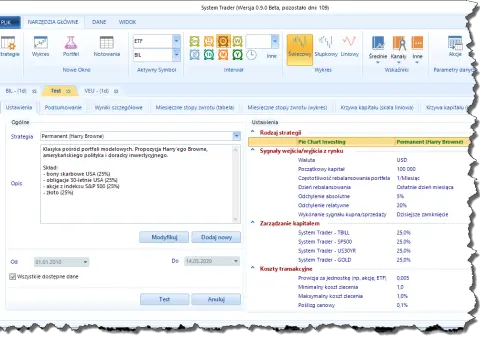Open the Inne indicators menu
This screenshot has width=480, height=360.
(417, 49)
